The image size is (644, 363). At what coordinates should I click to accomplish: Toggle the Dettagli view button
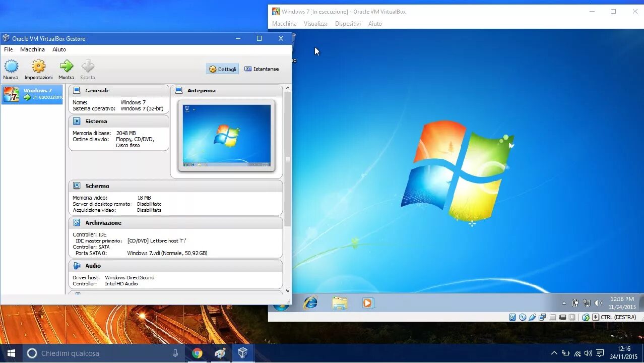tap(222, 69)
